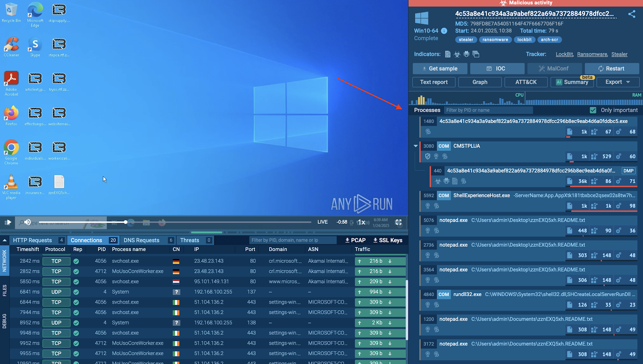This screenshot has height=364, width=643.
Task: Open the ATT&CK matrix
Action: pos(526,82)
